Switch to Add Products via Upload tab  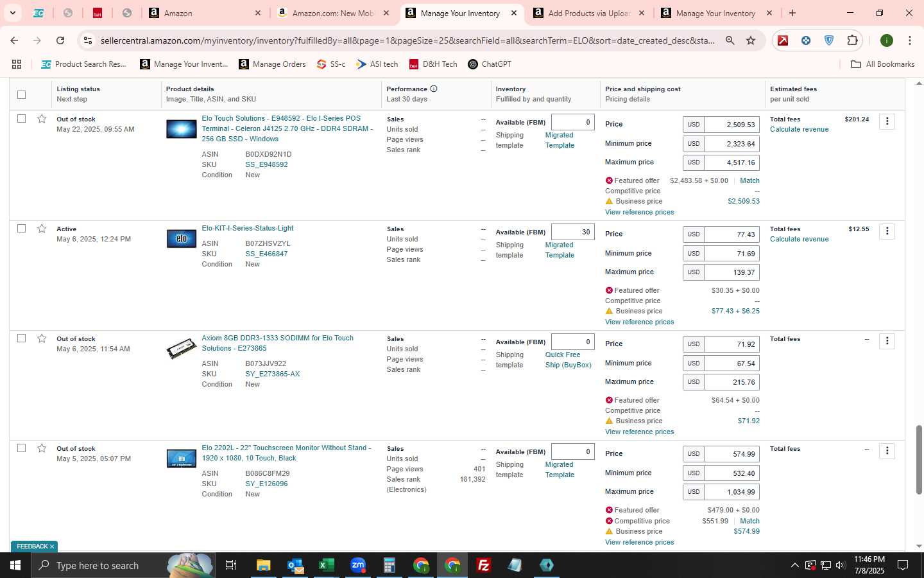pos(590,13)
